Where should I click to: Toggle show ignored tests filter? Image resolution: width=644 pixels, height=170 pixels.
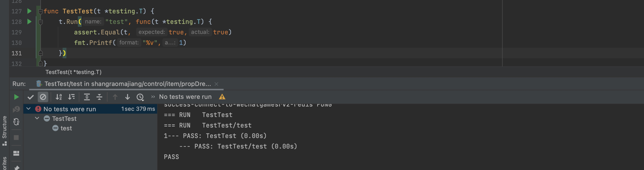pos(43,97)
